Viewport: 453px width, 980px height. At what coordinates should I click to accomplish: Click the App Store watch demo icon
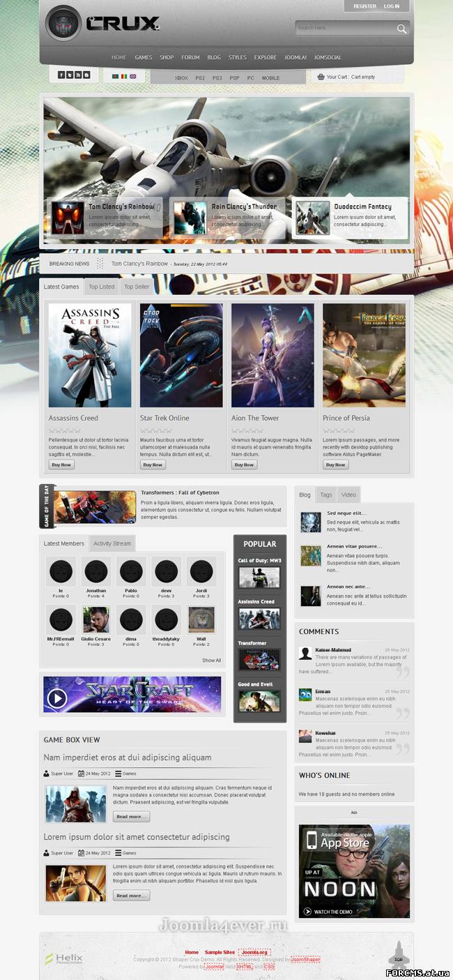pos(307,911)
